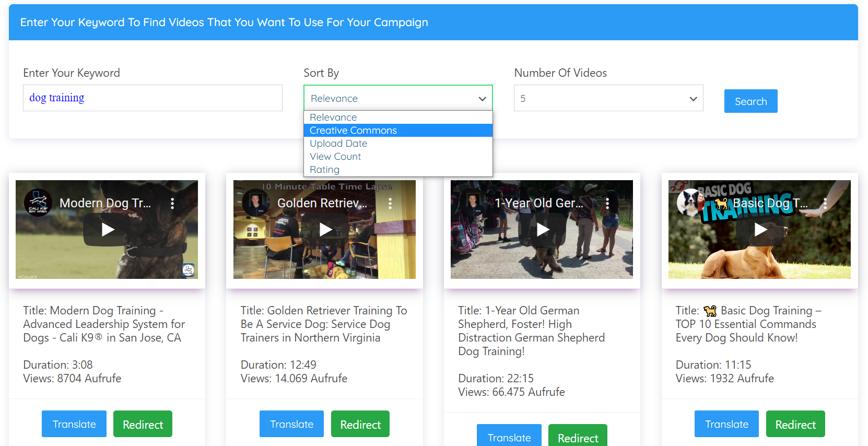The height and width of the screenshot is (446, 868).
Task: Click channel avatar on Golden Retriever video
Action: tap(256, 203)
